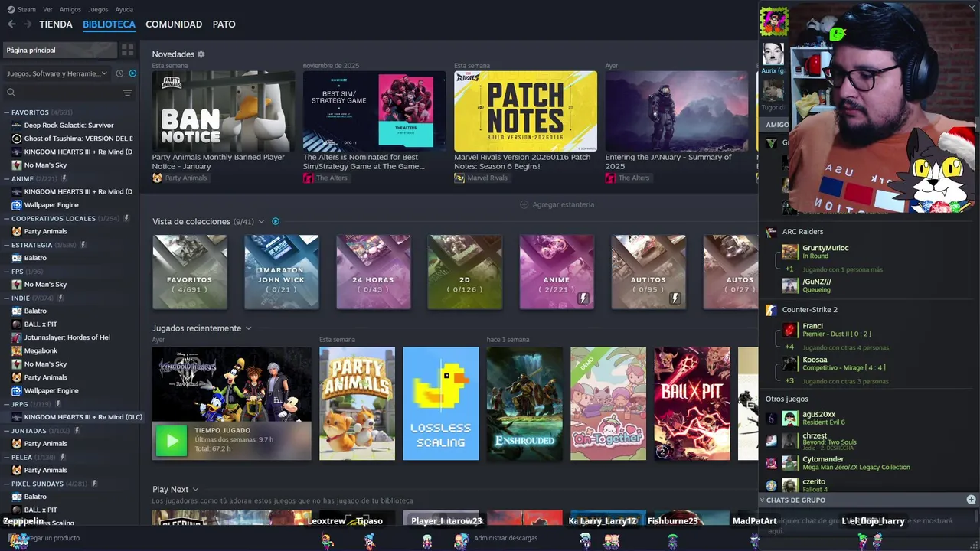980x551 pixels.
Task: Open the Ver menu
Action: [x=48, y=10]
